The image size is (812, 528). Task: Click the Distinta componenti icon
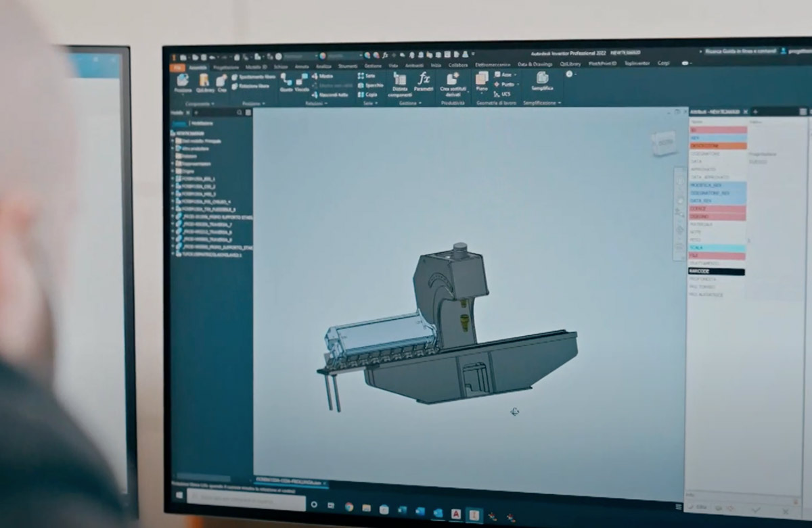point(399,82)
